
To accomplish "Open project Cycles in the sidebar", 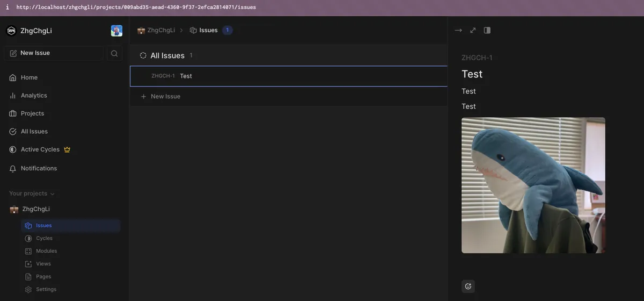I will click(44, 238).
